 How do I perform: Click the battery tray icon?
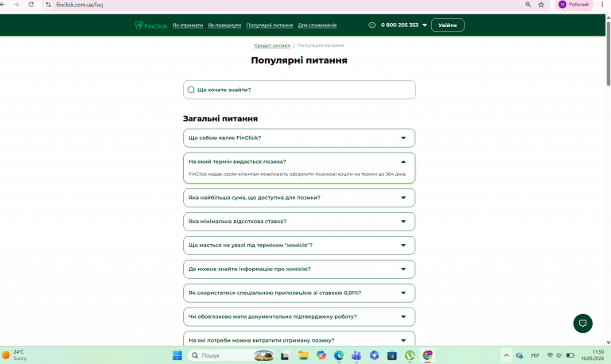click(x=570, y=355)
